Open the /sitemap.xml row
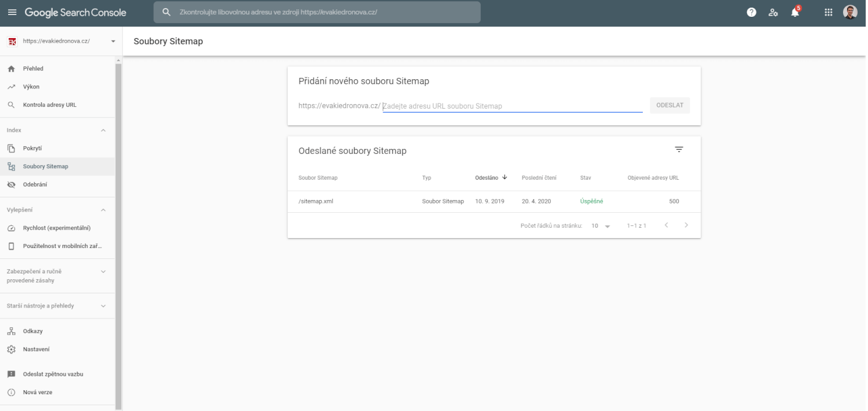This screenshot has width=868, height=411. 316,202
